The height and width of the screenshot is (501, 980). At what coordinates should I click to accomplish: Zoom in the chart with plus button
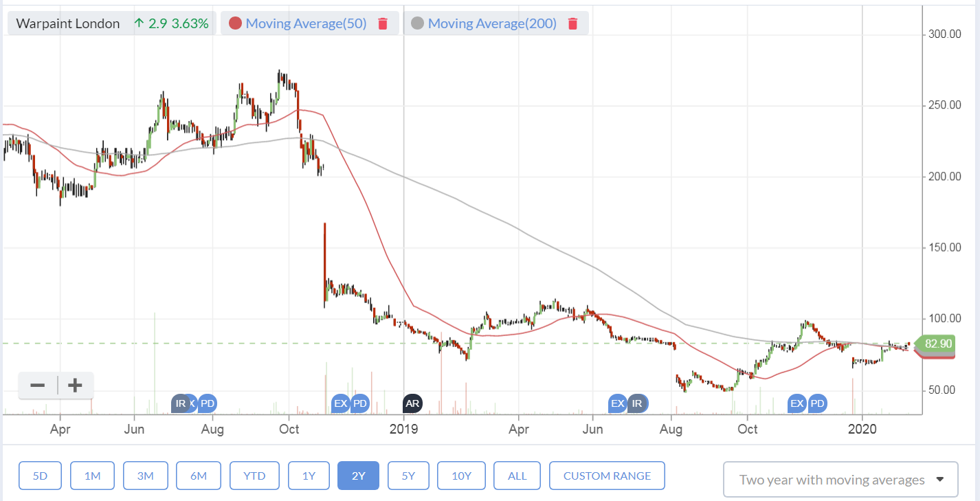click(x=76, y=386)
